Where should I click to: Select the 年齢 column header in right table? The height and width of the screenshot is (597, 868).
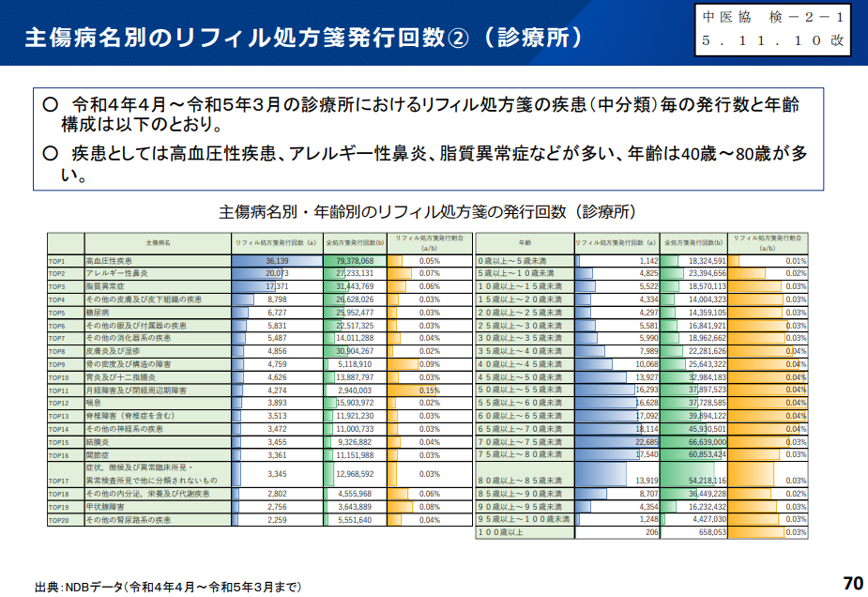click(524, 242)
